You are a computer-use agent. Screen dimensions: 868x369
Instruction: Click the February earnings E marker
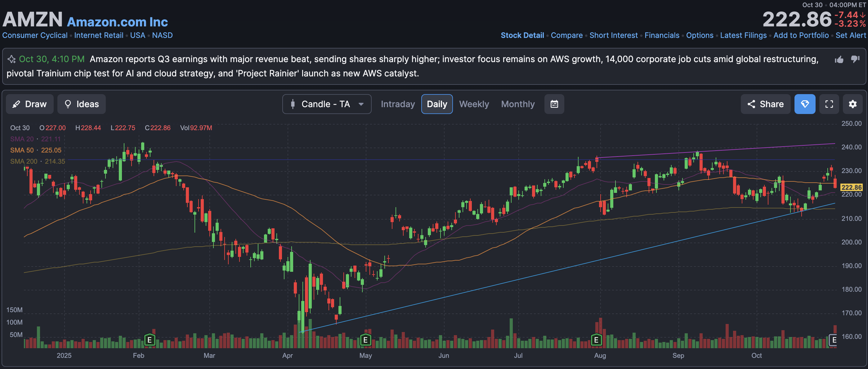[x=149, y=340]
